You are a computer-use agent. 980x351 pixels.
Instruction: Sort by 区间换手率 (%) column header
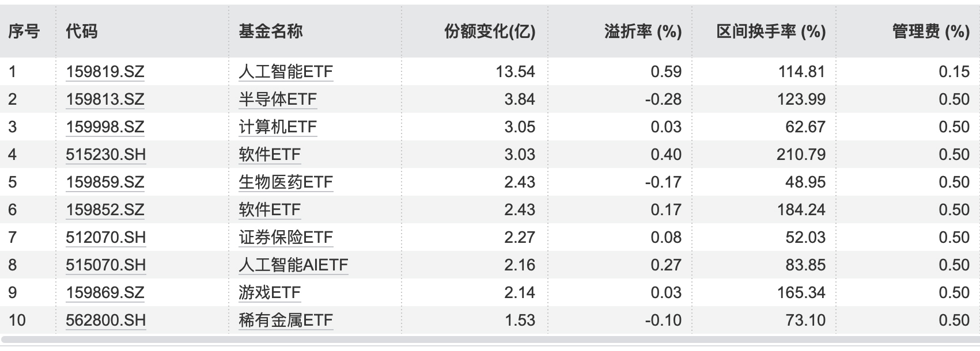[771, 31]
